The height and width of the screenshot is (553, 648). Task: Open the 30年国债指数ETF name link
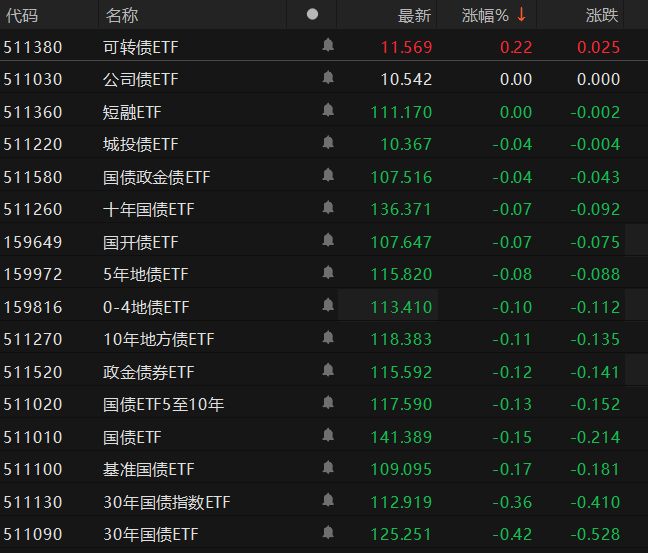[167, 502]
